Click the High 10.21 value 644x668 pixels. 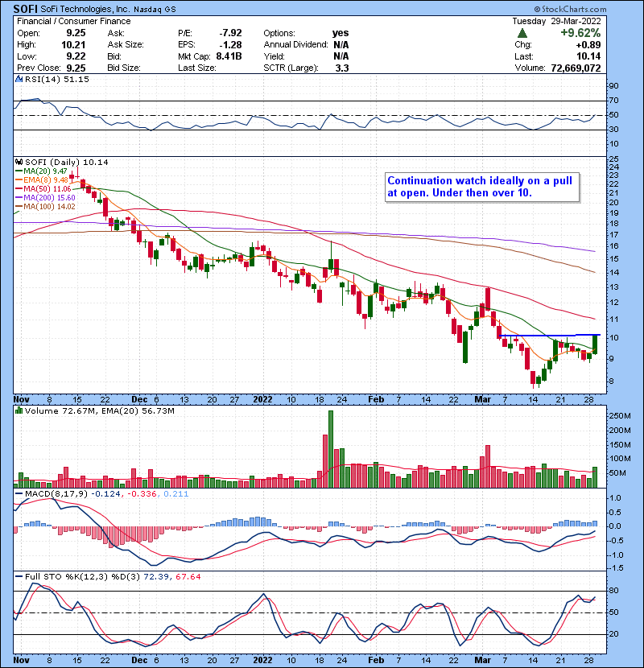[x=73, y=45]
